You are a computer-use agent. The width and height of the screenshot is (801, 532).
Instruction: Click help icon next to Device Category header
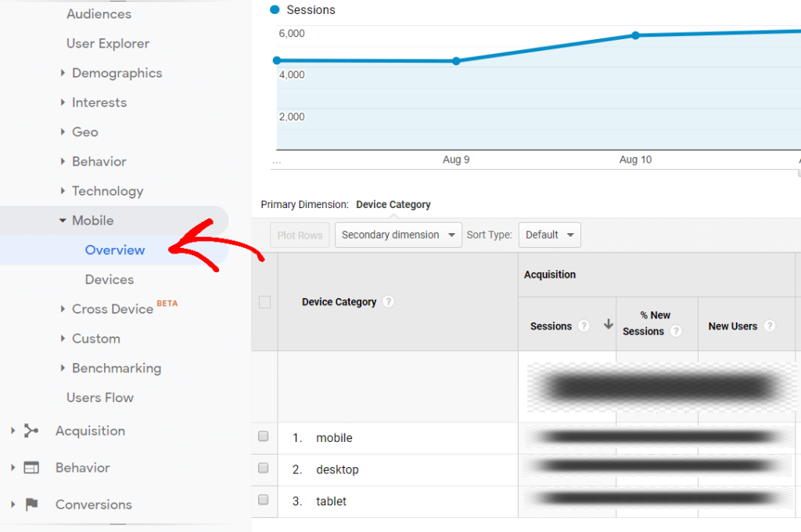pos(388,301)
